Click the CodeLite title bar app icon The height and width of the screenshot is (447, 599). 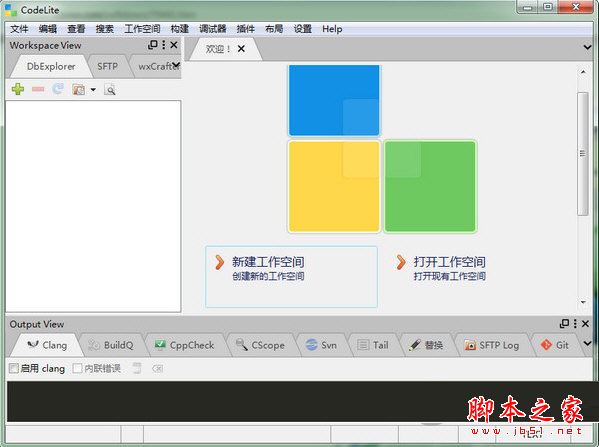click(10, 10)
